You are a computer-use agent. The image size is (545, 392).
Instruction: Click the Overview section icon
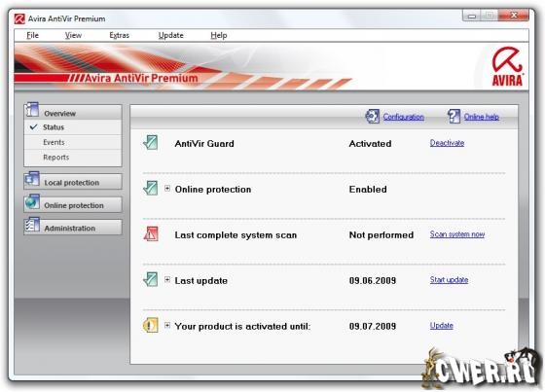pyautogui.click(x=31, y=110)
